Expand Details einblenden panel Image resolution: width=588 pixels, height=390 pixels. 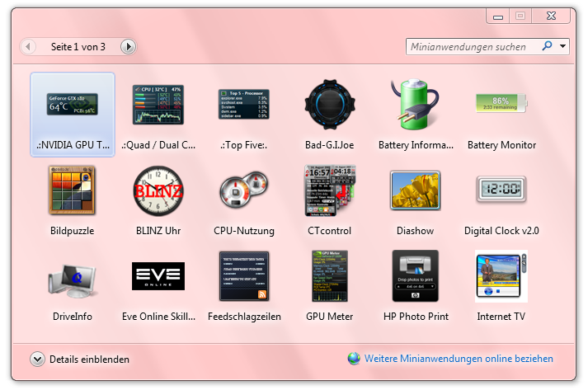coord(38,359)
